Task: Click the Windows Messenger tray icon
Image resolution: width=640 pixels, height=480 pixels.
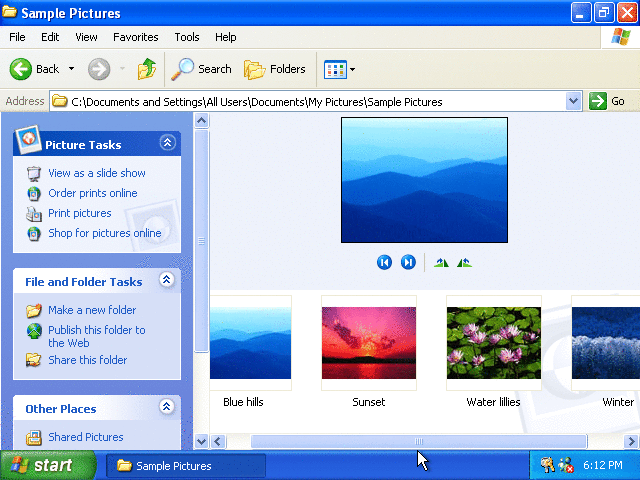Action: (x=567, y=465)
